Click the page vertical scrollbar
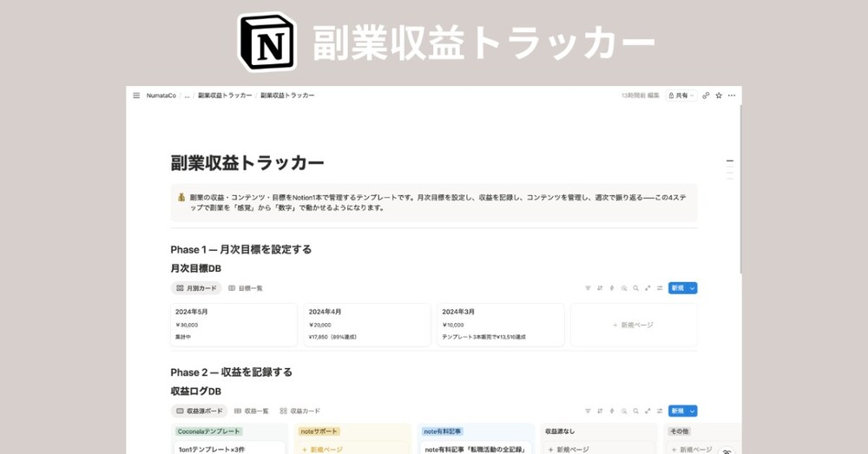868x454 pixels. click(740, 188)
